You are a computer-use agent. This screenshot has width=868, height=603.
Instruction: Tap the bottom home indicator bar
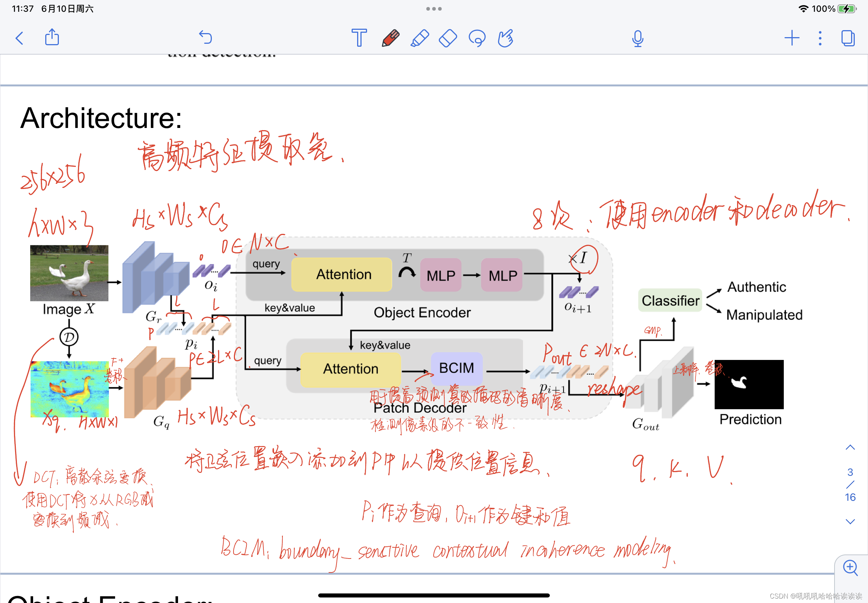tap(434, 595)
